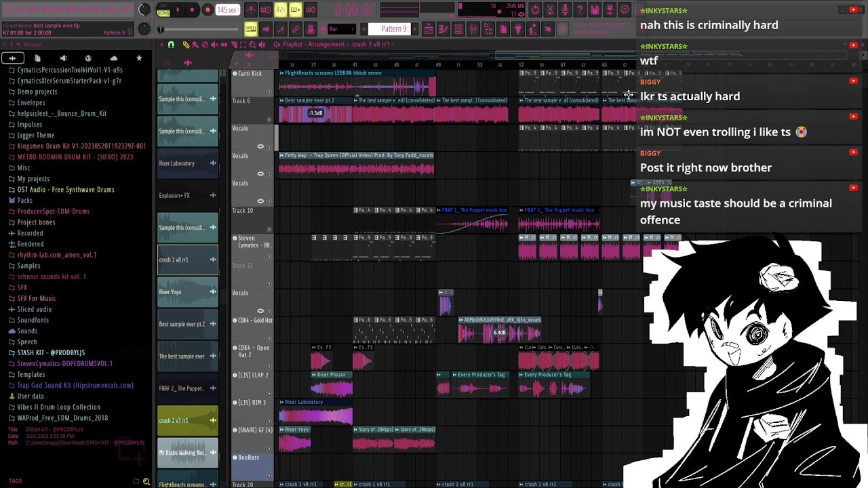
Task: Open the Pattern 9 selector
Action: point(393,29)
